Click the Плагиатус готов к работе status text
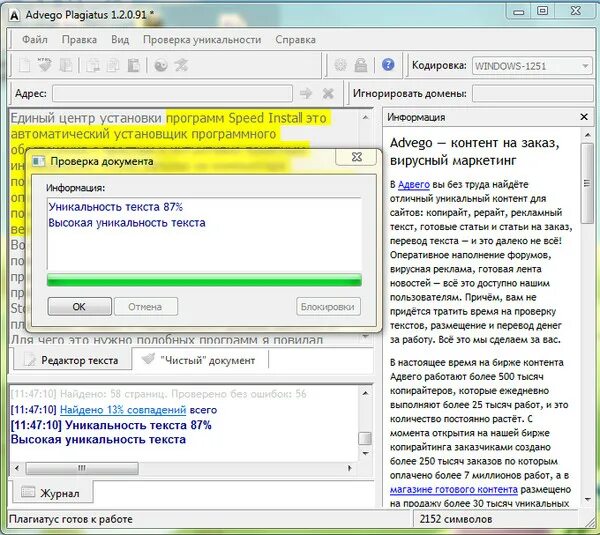 point(70,519)
